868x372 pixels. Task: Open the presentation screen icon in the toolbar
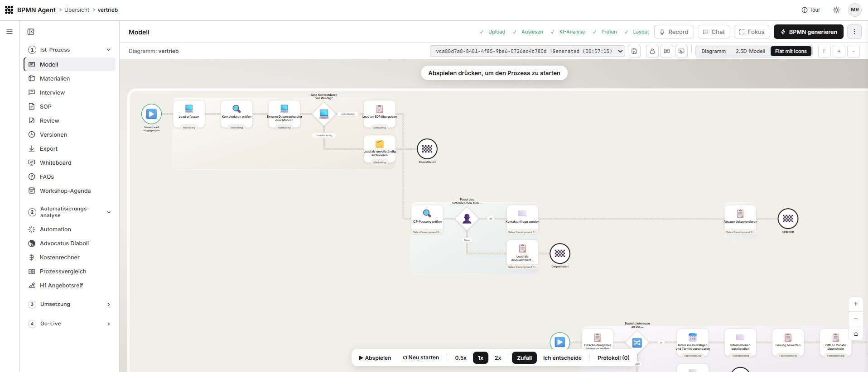tap(681, 51)
